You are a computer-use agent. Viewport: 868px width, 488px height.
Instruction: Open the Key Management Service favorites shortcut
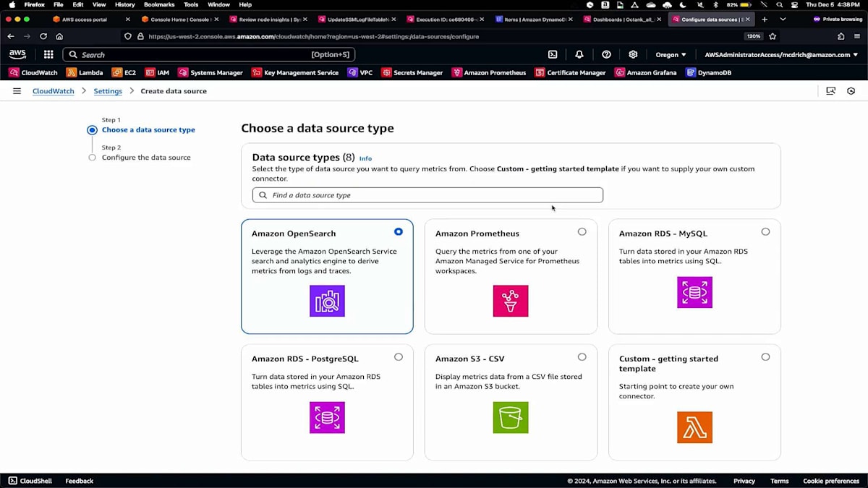point(295,72)
